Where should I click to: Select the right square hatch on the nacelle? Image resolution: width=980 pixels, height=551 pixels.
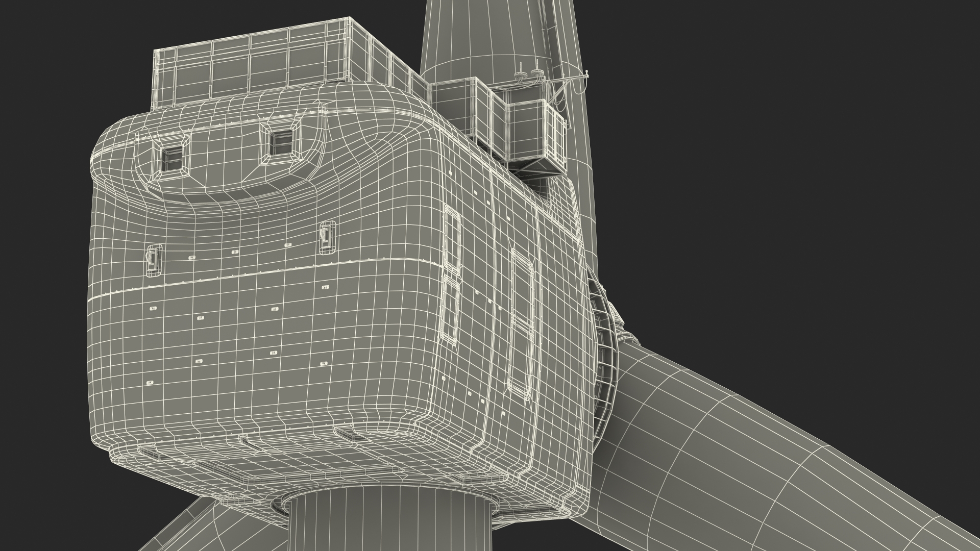pyautogui.click(x=280, y=141)
